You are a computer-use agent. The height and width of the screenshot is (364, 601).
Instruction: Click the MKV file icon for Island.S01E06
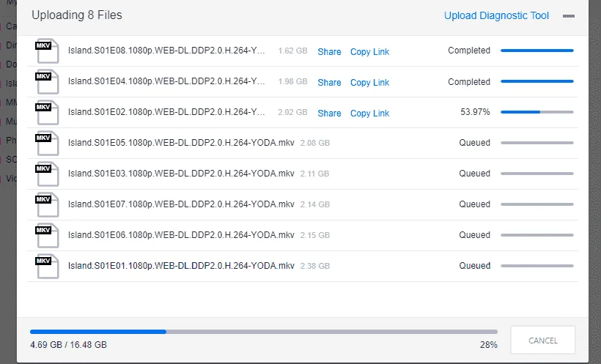pos(47,235)
